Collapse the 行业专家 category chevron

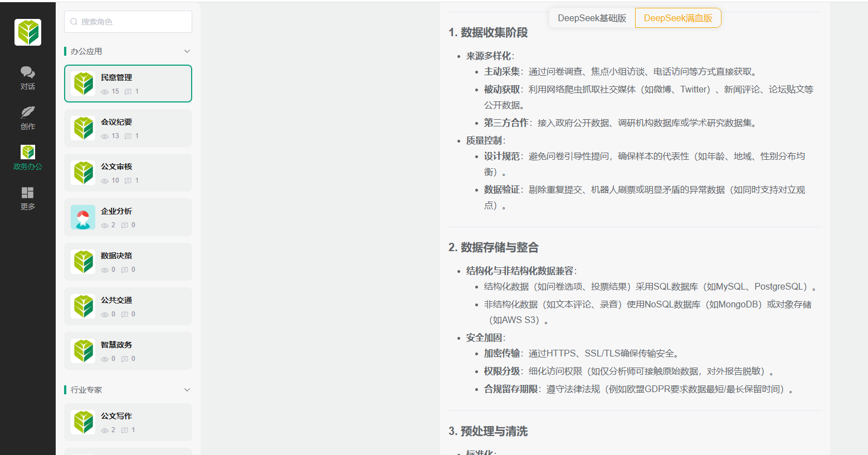[187, 390]
